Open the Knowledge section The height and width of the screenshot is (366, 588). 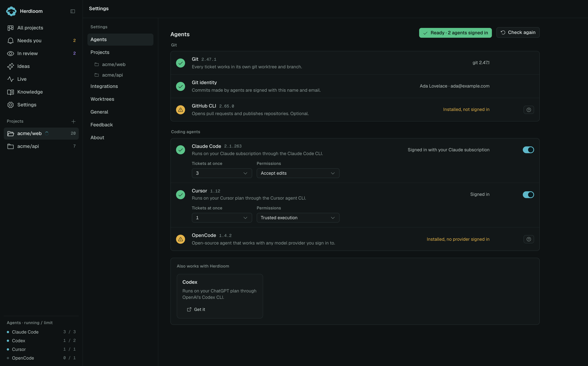(41, 92)
